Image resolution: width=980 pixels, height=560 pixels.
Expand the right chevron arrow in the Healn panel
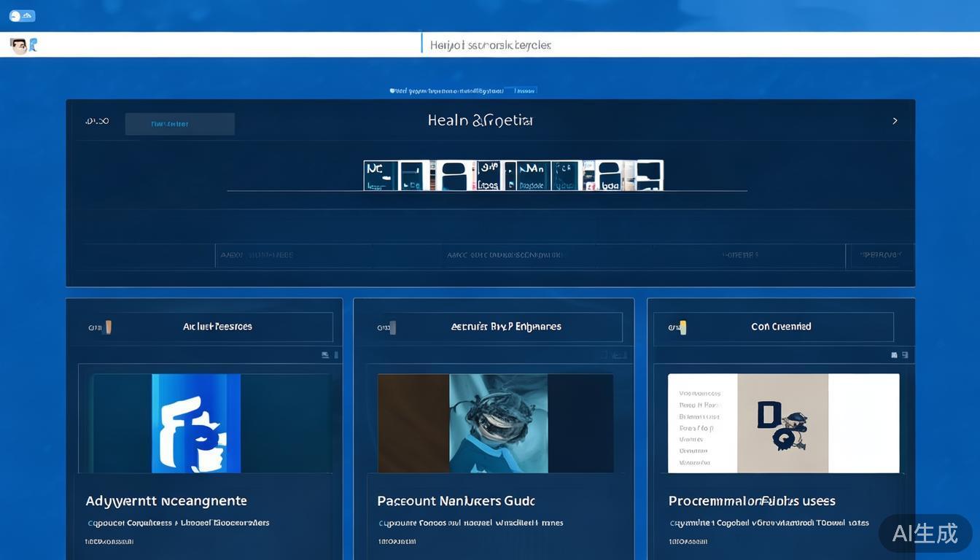click(x=895, y=121)
